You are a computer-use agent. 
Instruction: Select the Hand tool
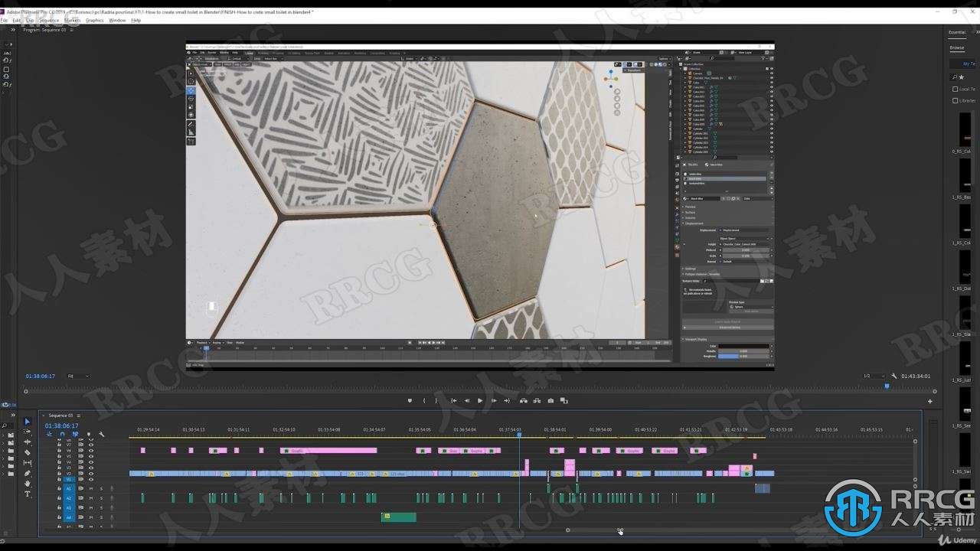coord(28,484)
